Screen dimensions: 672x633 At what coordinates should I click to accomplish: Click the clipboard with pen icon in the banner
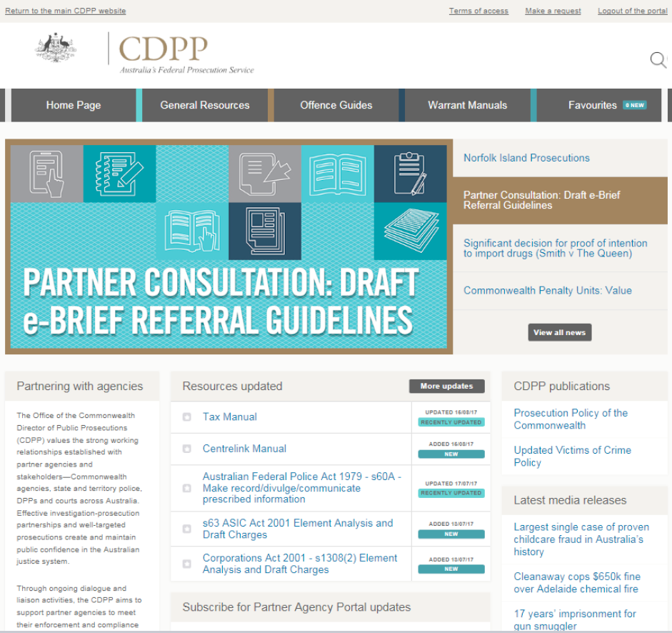[410, 174]
